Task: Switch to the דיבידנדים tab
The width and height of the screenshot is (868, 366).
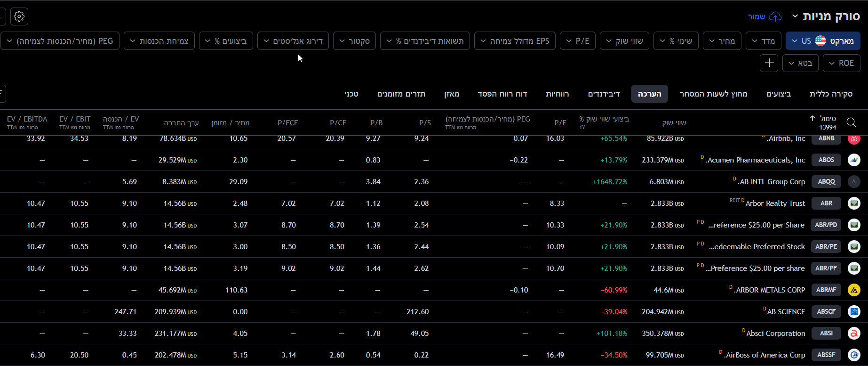Action: pyautogui.click(x=604, y=94)
